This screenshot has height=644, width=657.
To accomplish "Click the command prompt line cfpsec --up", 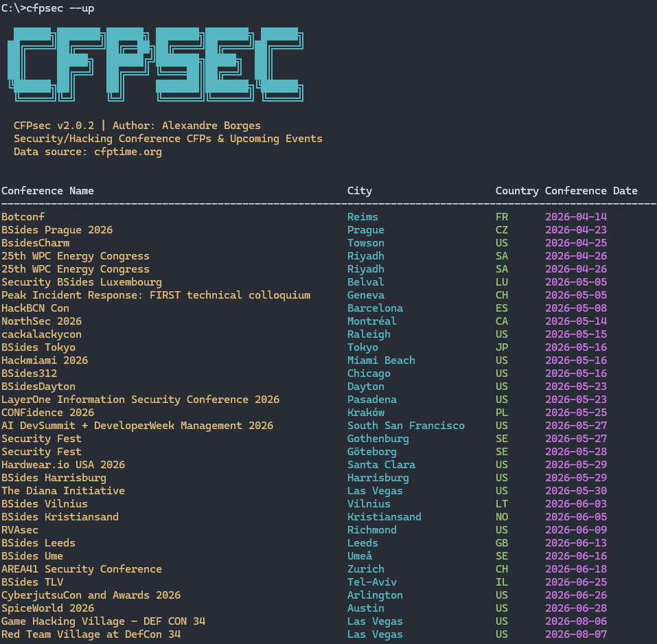I will point(47,8).
